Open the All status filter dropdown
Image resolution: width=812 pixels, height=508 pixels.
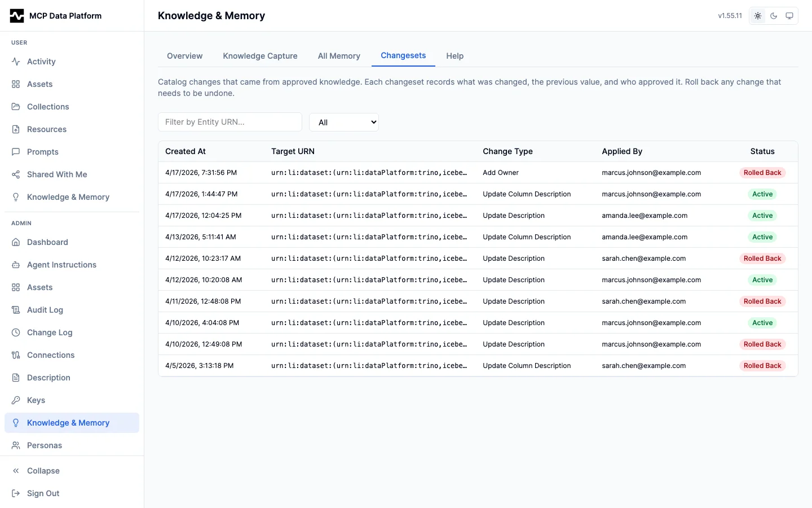point(344,122)
